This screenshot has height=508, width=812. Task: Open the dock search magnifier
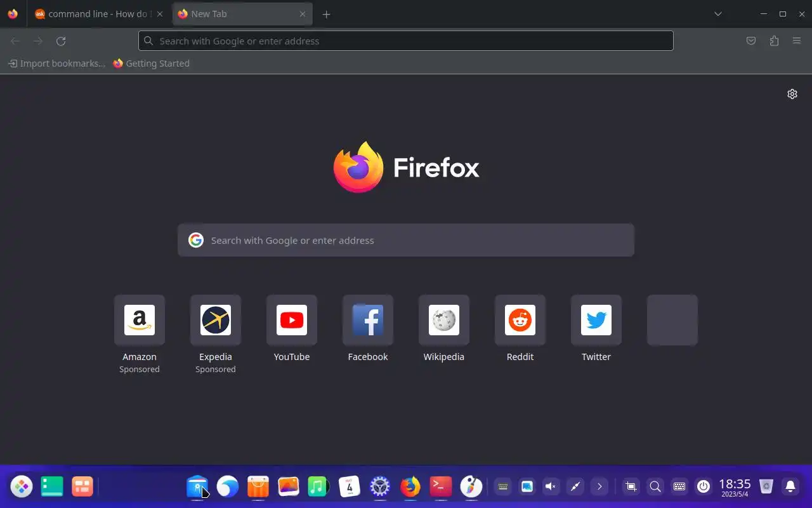[655, 487]
